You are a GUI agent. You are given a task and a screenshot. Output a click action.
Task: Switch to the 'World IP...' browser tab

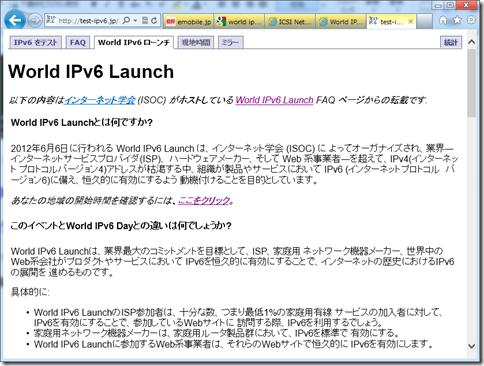click(341, 22)
